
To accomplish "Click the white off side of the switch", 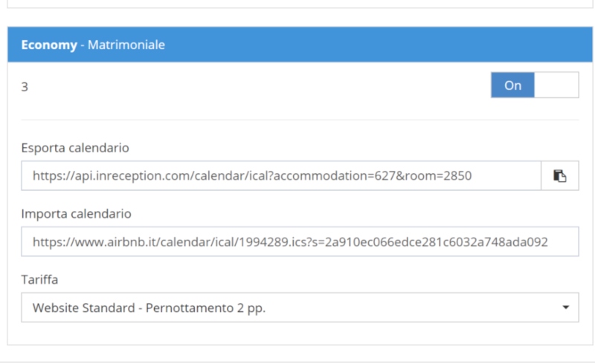I will pyautogui.click(x=556, y=85).
